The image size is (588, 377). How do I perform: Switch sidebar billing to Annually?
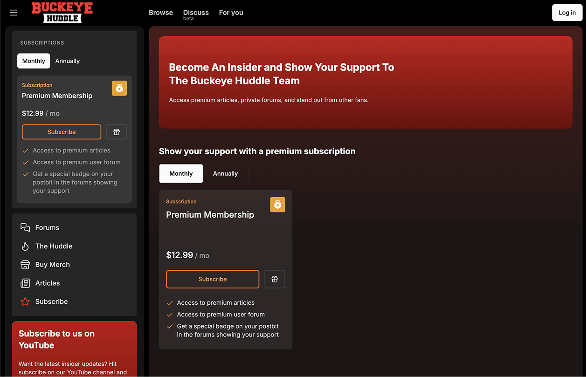68,61
